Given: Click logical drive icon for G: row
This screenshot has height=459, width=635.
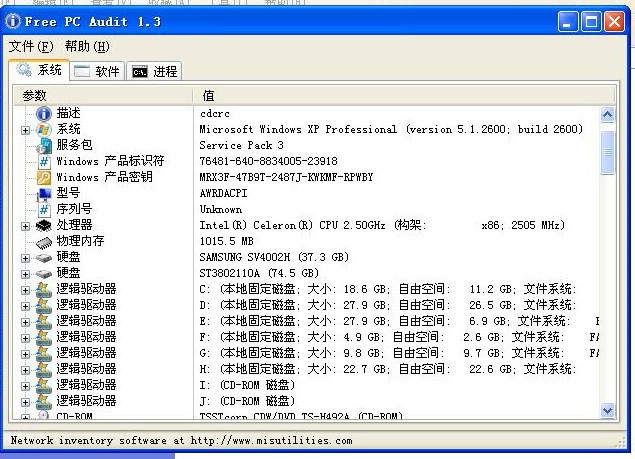Looking at the screenshot, I should click(x=44, y=354).
